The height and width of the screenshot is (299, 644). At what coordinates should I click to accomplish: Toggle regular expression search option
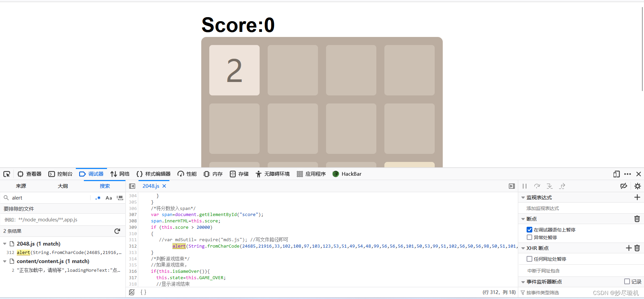point(98,198)
